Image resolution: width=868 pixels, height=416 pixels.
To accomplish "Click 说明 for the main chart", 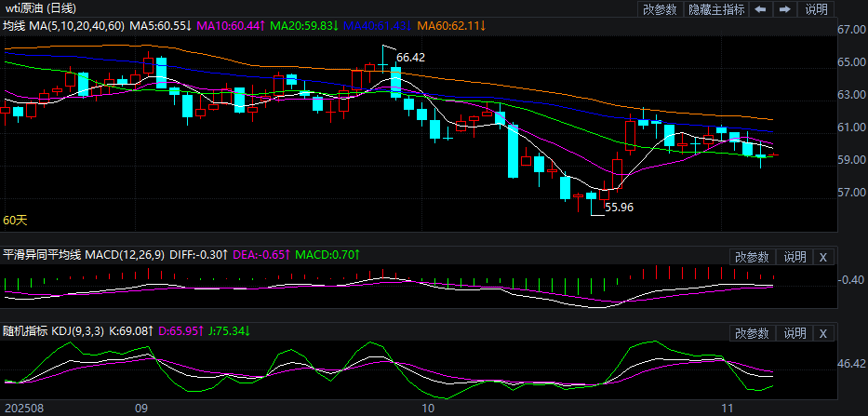I will 816,9.
